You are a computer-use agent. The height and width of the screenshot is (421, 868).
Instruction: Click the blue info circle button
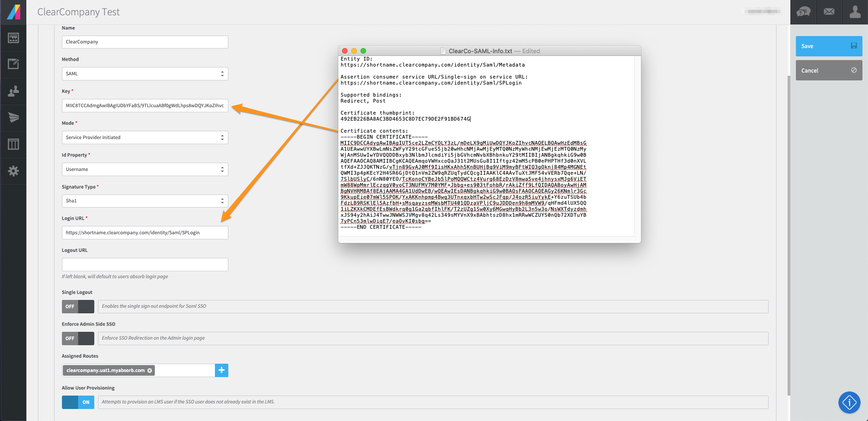tap(850, 403)
